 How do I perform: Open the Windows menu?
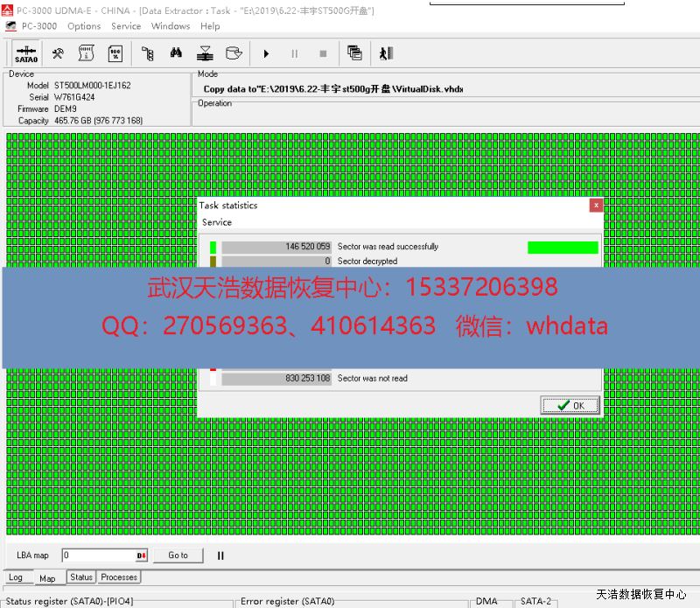tap(170, 26)
